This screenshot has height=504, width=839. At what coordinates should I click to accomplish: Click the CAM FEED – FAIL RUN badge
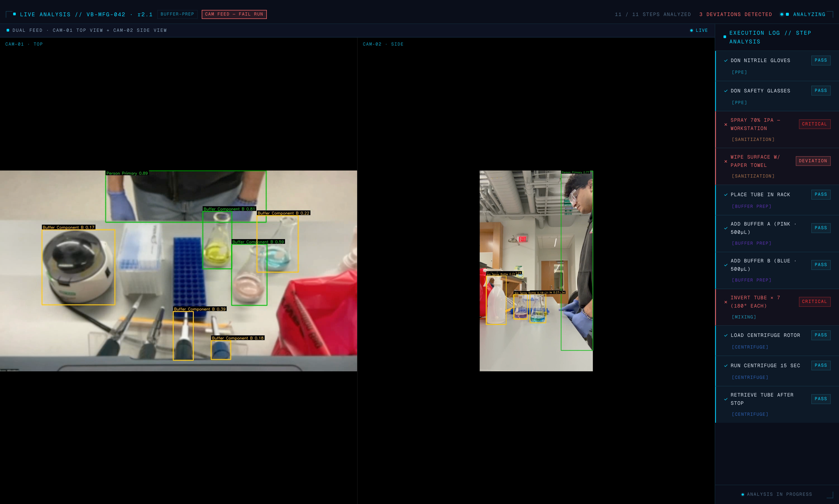(x=234, y=14)
